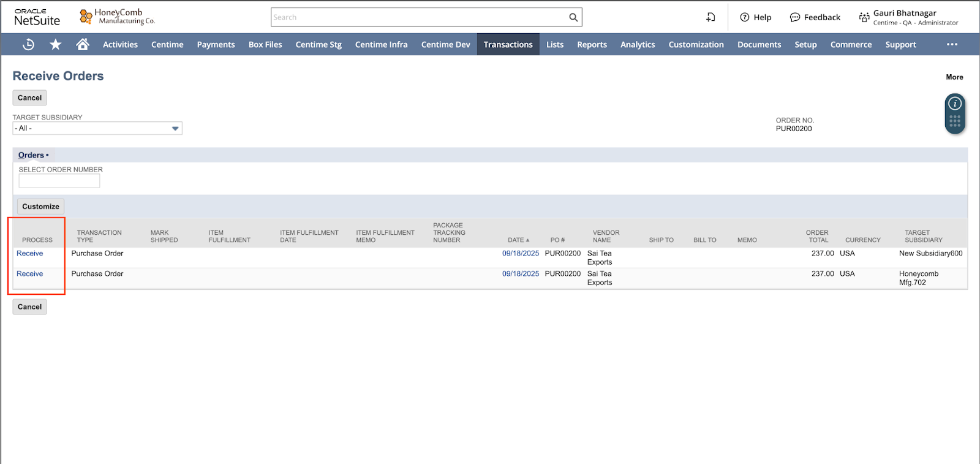This screenshot has width=980, height=464.
Task: Click Receive for New Subsidiary600 order
Action: pyautogui.click(x=30, y=253)
